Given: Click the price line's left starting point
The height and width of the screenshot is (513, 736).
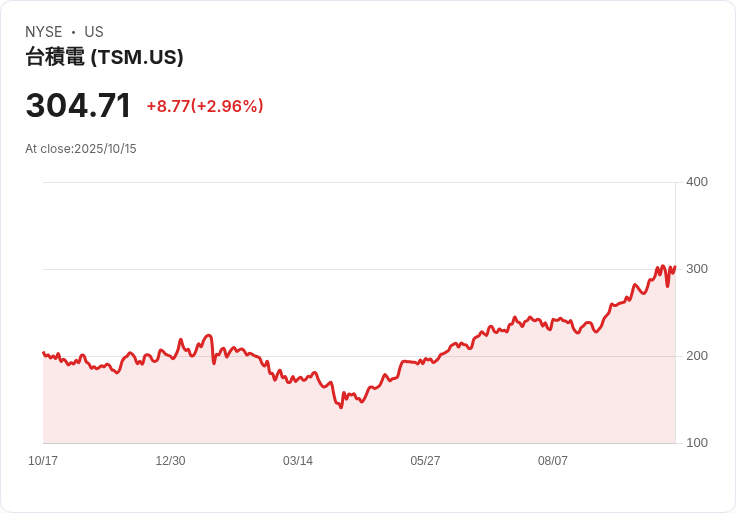Looking at the screenshot, I should pyautogui.click(x=43, y=352).
